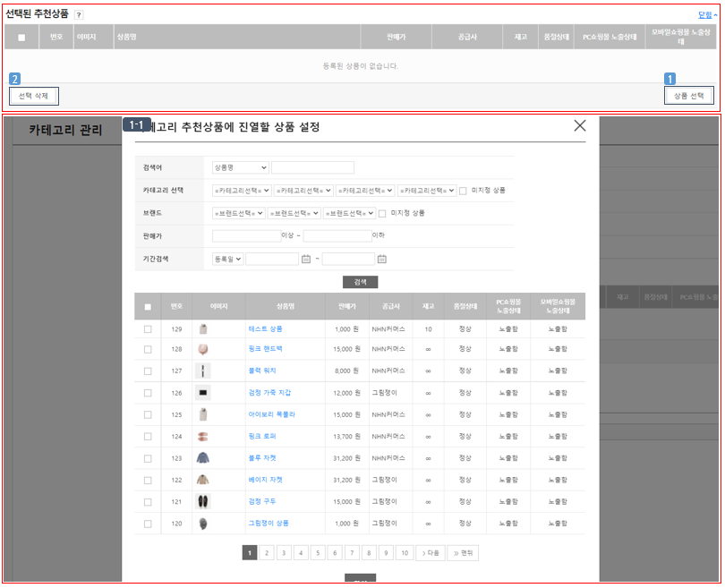Open the 등록일 period type dropdown
Viewport: 725px width, 588px height.
click(x=228, y=259)
